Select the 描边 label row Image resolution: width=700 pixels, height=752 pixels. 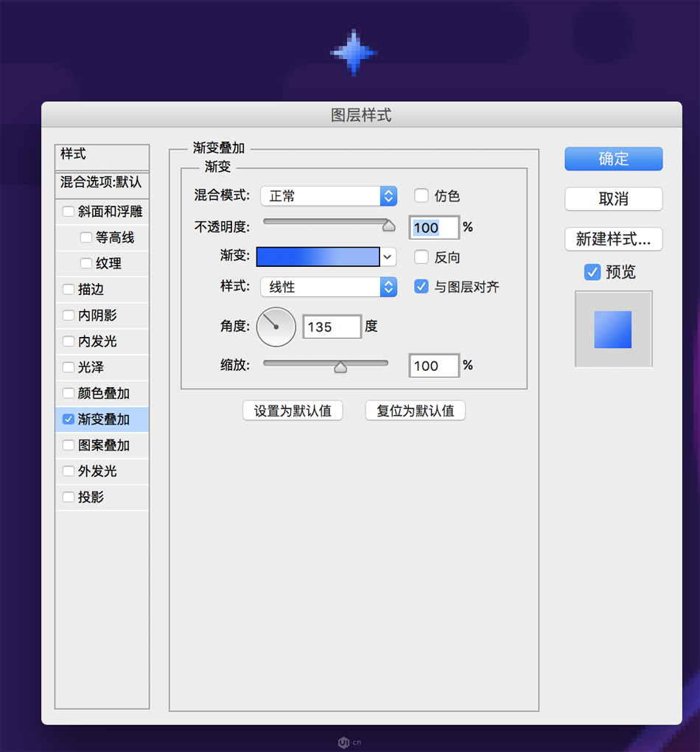point(102,289)
